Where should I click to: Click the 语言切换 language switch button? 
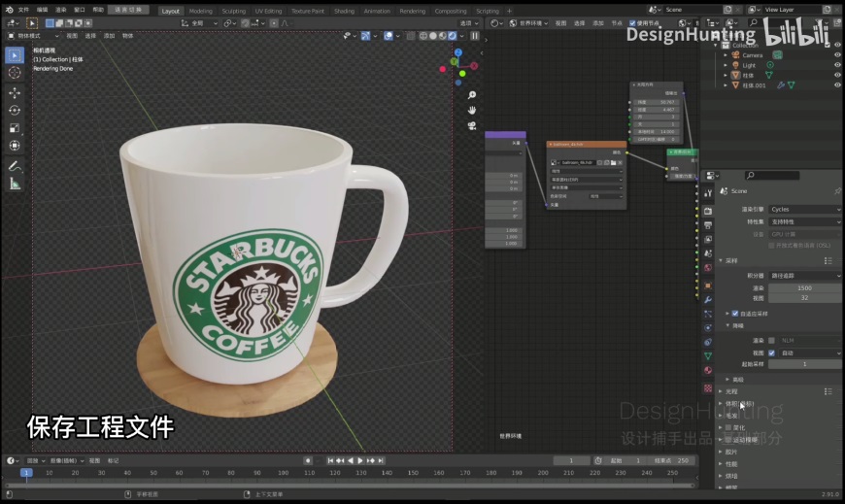[128, 10]
